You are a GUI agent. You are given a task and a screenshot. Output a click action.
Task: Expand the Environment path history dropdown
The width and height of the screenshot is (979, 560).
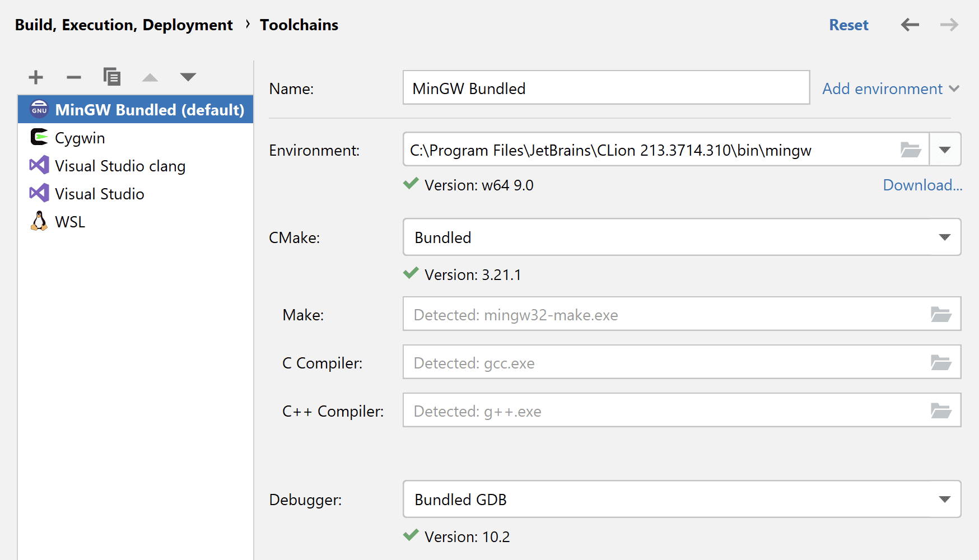pyautogui.click(x=945, y=150)
